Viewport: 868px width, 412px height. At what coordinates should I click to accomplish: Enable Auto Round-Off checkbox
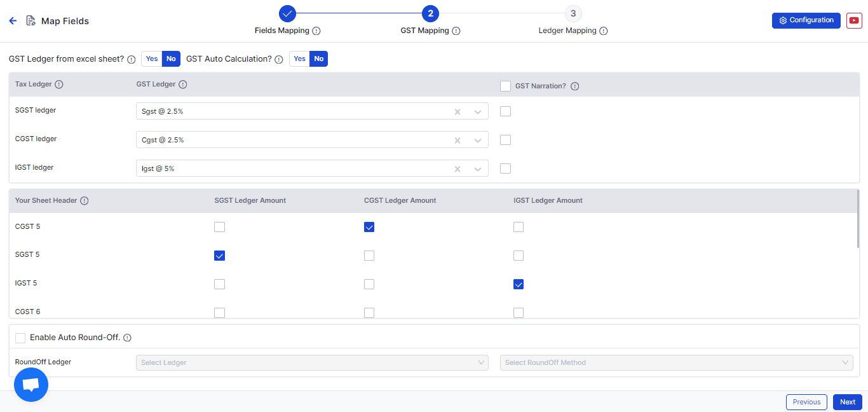20,338
